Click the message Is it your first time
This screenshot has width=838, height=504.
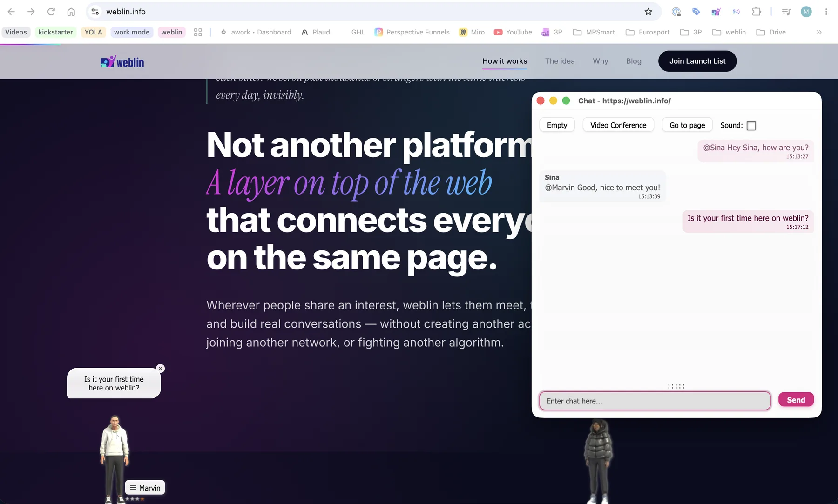point(748,222)
